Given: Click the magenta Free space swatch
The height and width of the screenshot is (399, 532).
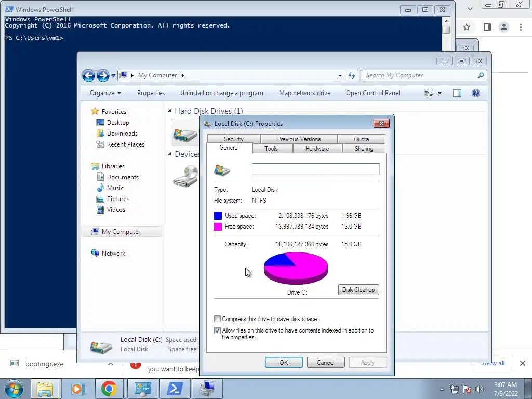Looking at the screenshot, I should (x=218, y=227).
